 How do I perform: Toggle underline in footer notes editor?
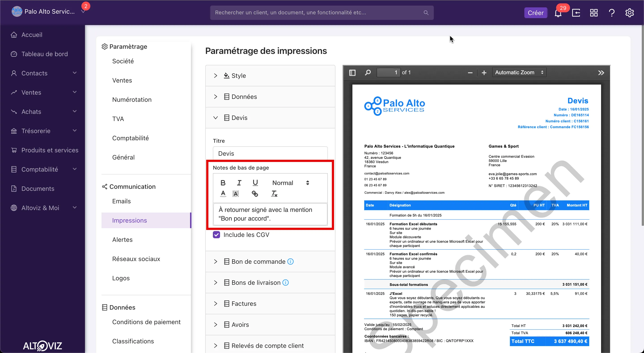255,183
